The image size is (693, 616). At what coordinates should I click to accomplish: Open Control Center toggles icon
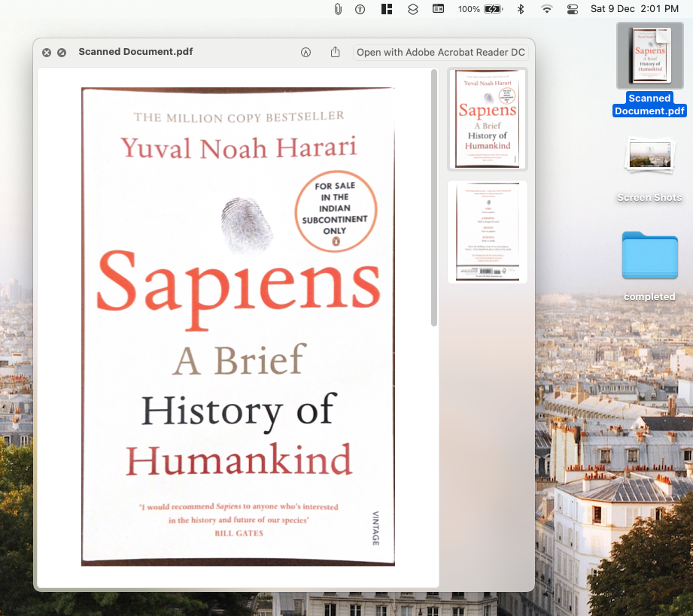(x=573, y=9)
